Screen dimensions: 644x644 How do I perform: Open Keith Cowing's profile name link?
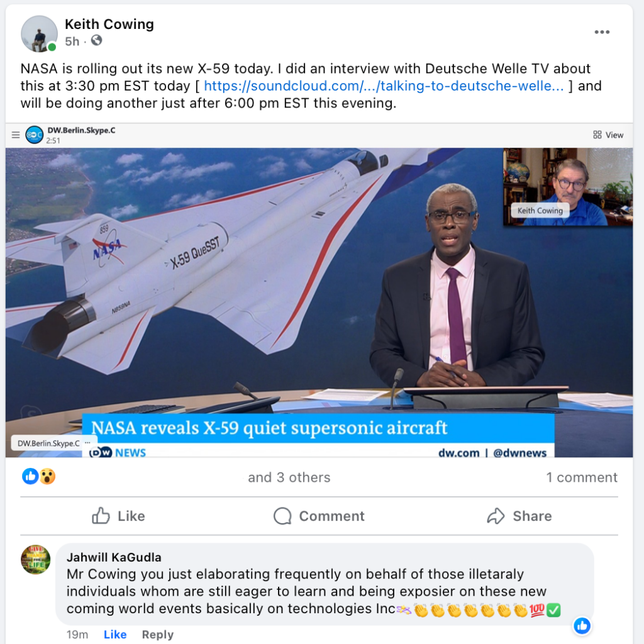click(x=109, y=25)
